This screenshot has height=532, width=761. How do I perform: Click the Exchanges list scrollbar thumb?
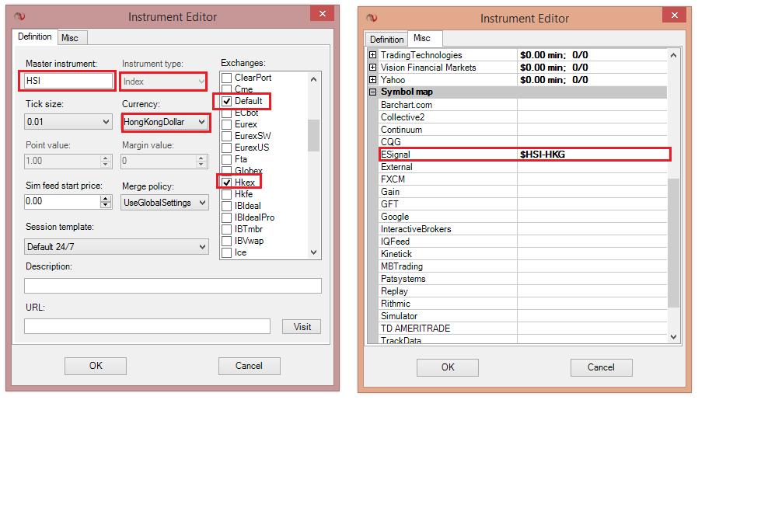point(313,135)
